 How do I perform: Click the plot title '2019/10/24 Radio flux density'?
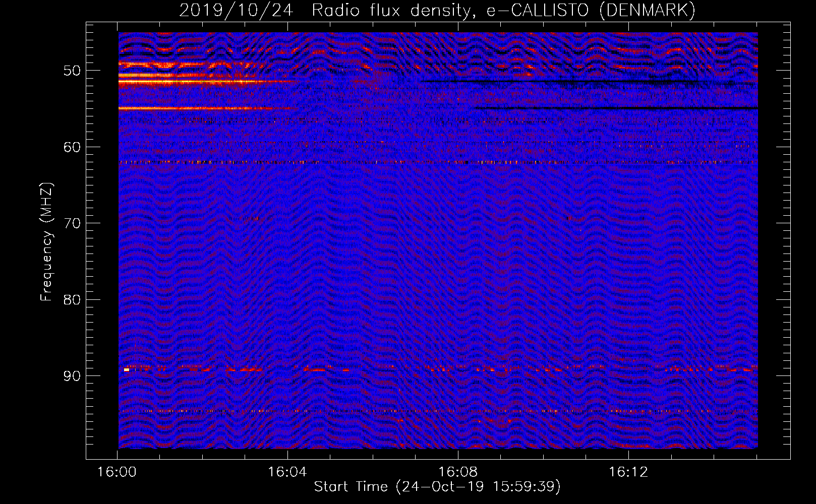tap(437, 10)
